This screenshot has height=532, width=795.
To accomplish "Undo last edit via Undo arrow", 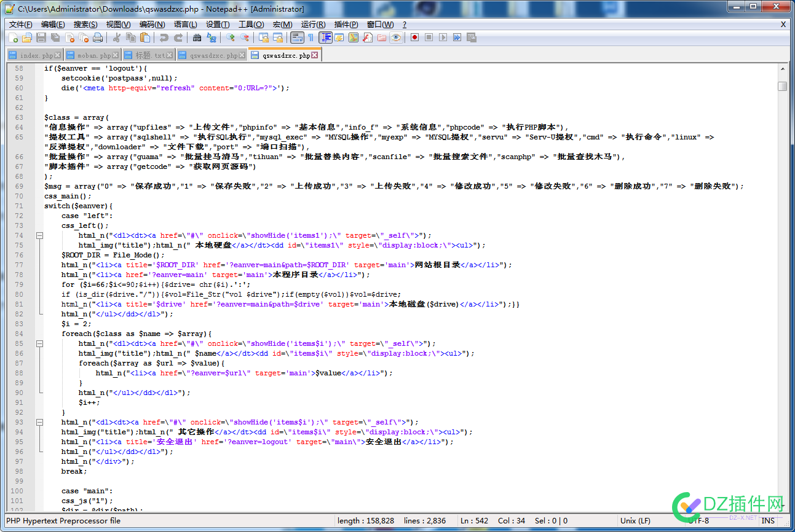I will 164,37.
